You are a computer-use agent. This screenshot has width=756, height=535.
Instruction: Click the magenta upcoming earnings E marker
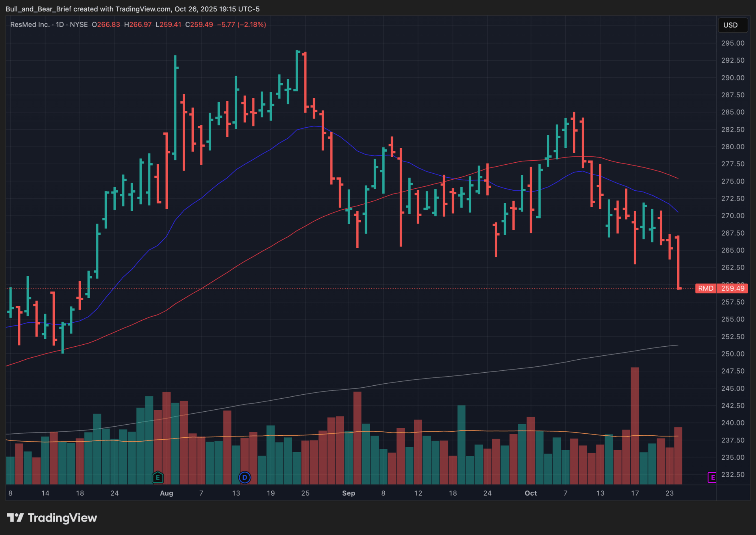[x=712, y=477]
